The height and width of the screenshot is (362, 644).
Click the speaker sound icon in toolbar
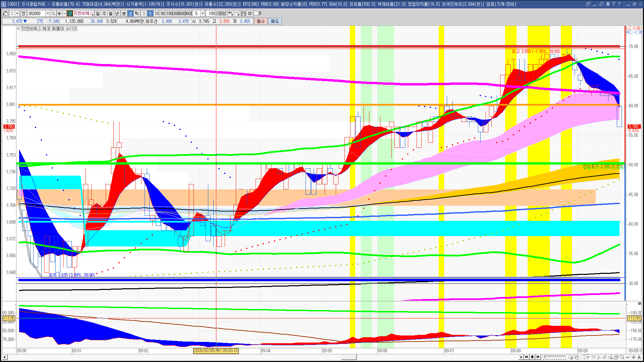59,13
